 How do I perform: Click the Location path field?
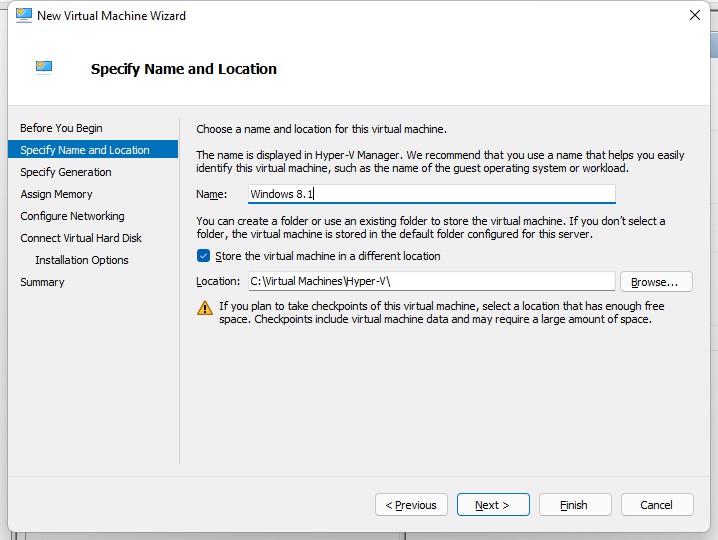pos(432,281)
